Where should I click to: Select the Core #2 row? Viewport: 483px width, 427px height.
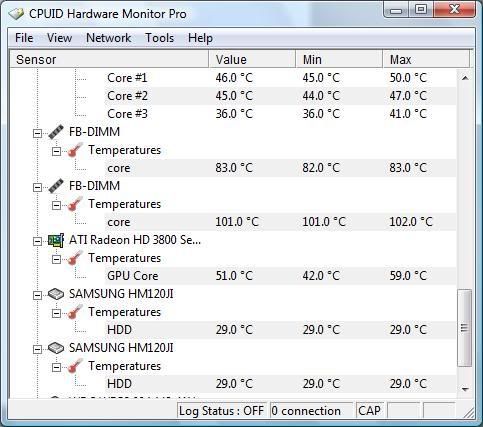280,96
